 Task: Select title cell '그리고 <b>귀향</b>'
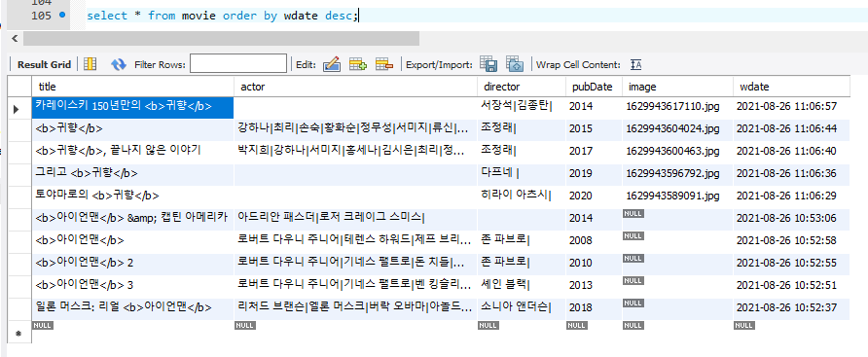point(133,174)
